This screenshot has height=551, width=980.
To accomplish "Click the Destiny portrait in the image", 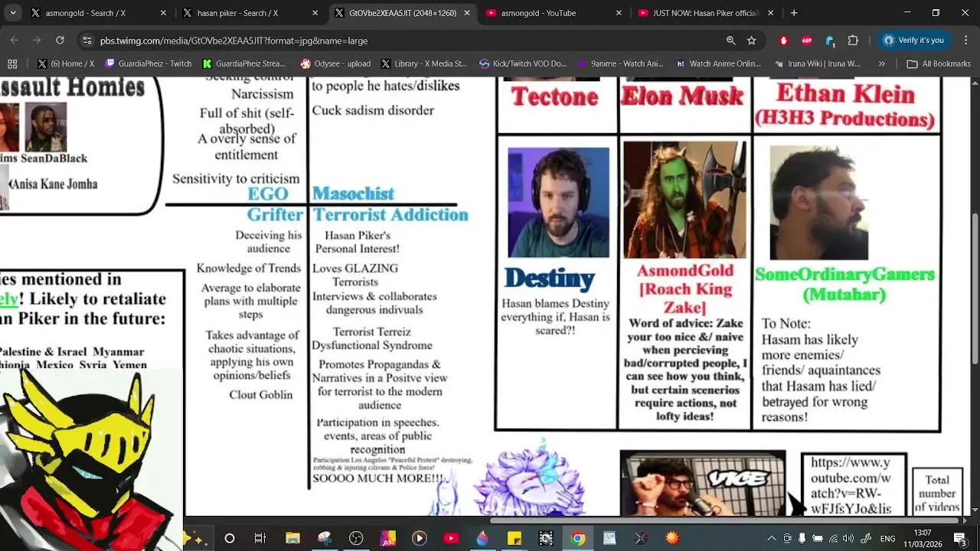I will click(558, 202).
